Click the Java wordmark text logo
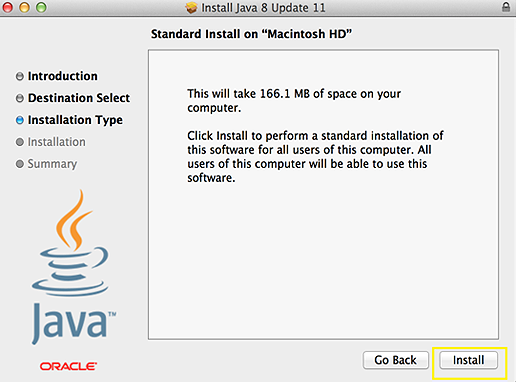Image resolution: width=516 pixels, height=382 pixels. coord(74,323)
